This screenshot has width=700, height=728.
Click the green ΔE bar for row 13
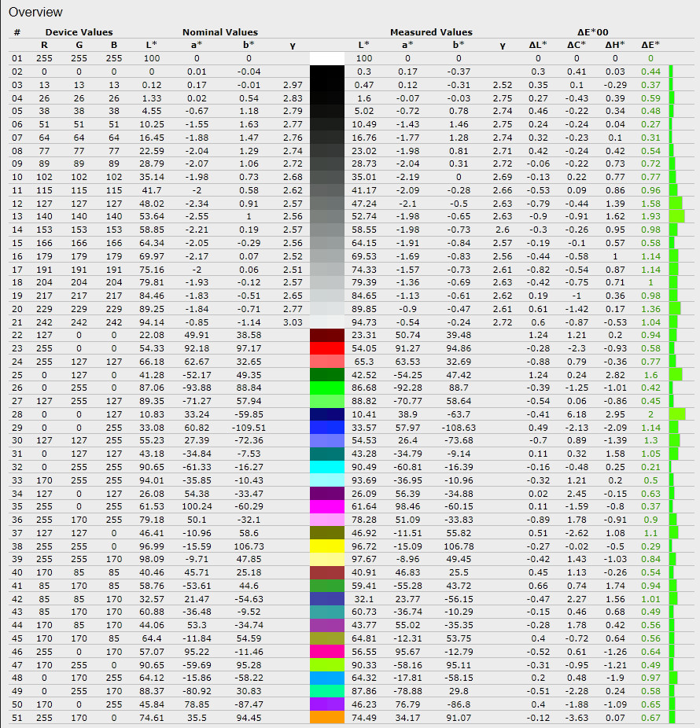coord(676,216)
